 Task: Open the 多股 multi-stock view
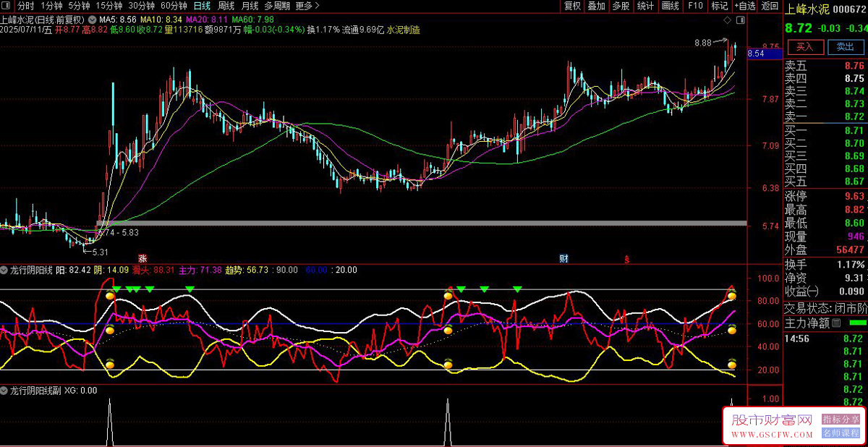(621, 6)
